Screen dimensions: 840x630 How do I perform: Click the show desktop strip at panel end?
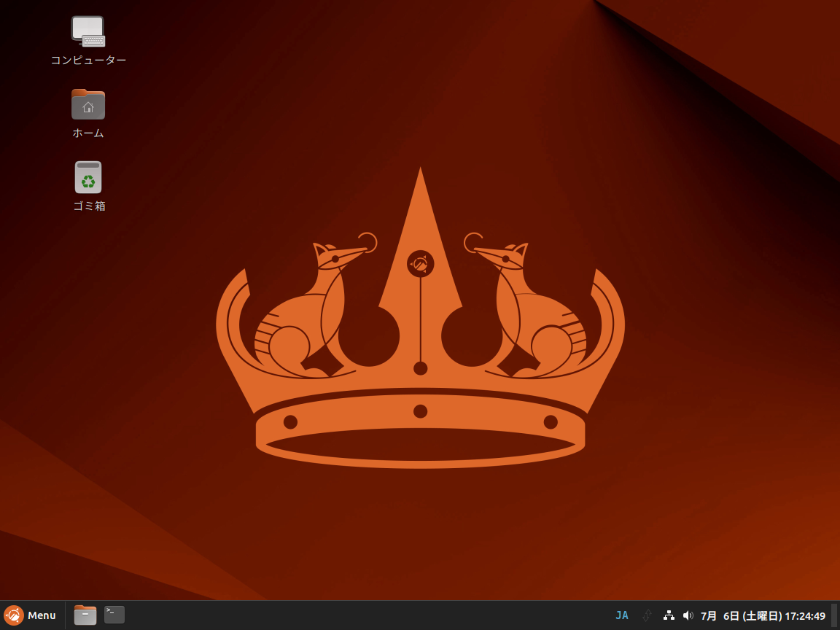[834, 615]
